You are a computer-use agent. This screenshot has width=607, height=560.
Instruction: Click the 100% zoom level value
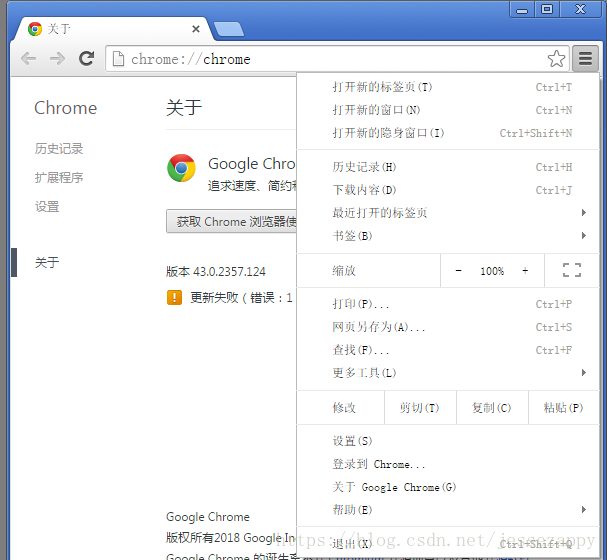pos(492,271)
